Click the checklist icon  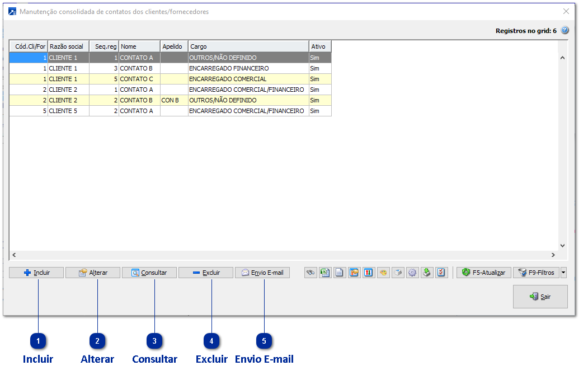tap(441, 273)
